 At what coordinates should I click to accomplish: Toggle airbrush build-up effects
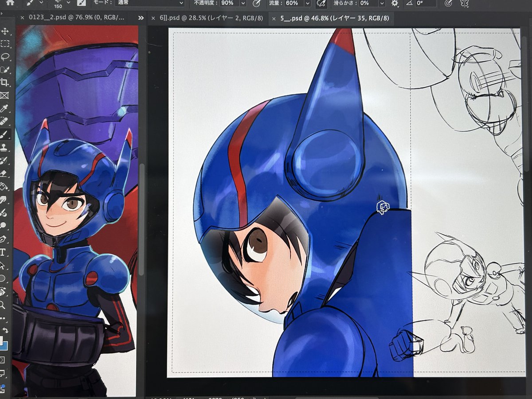click(321, 3)
